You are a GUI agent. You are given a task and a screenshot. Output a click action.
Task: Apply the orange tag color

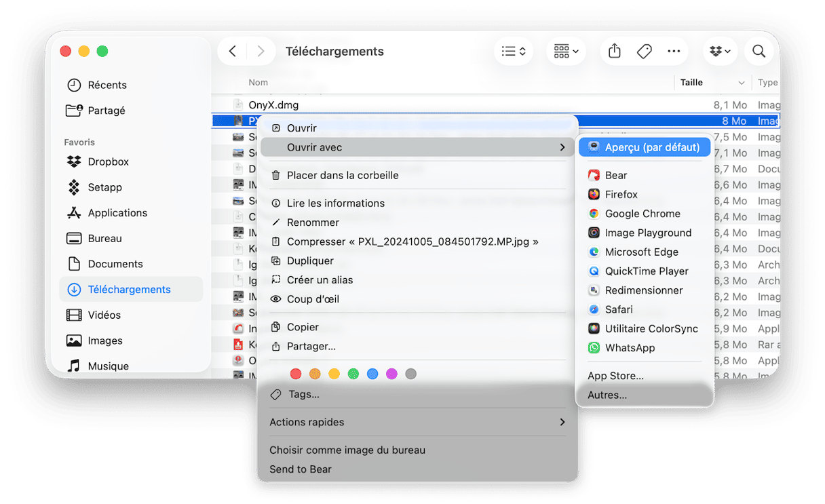coord(315,374)
